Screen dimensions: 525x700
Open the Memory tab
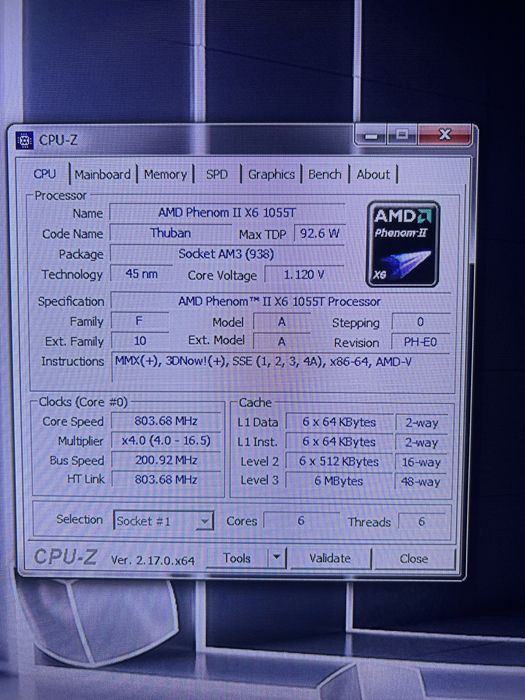165,174
